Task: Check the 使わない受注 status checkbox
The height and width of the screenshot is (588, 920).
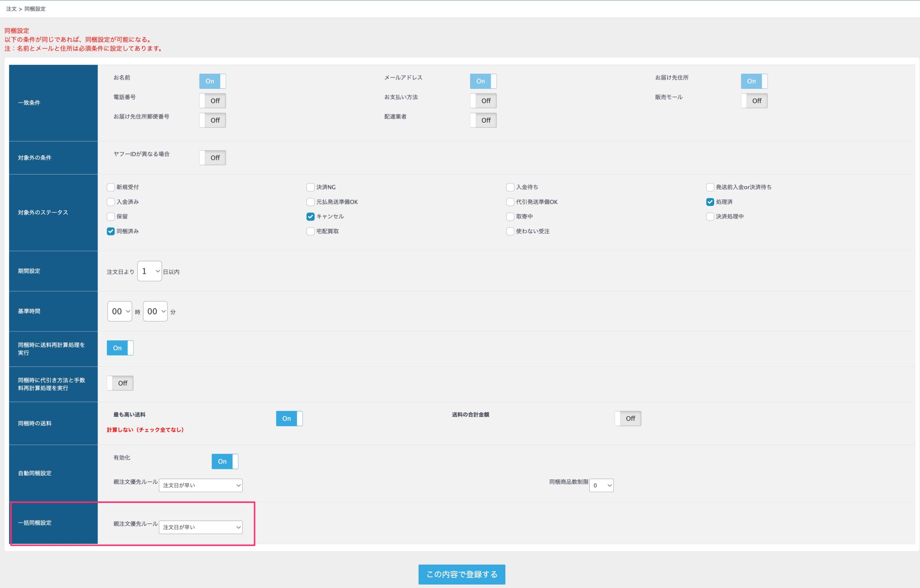Action: point(510,231)
